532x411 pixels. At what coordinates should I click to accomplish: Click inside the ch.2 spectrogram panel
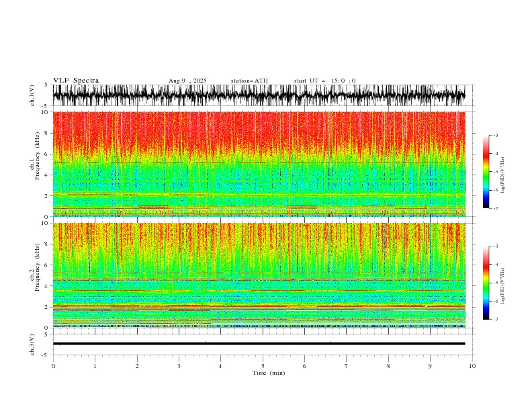click(x=259, y=275)
